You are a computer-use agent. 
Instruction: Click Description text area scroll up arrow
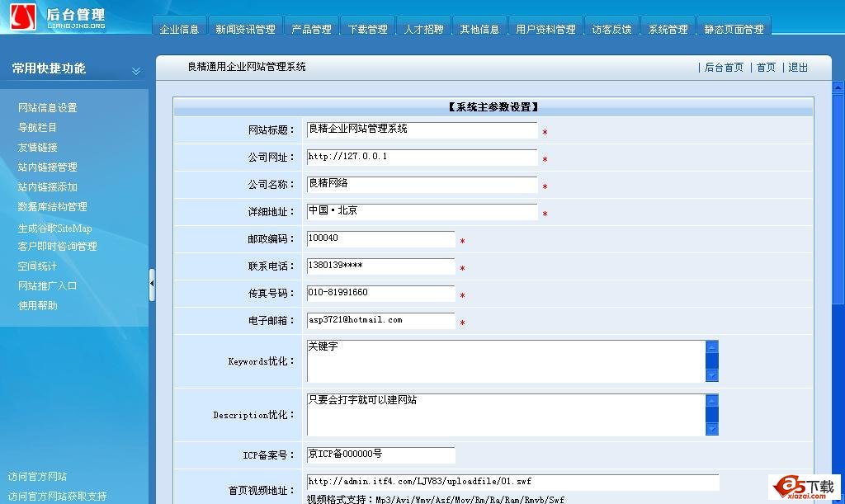click(x=712, y=401)
